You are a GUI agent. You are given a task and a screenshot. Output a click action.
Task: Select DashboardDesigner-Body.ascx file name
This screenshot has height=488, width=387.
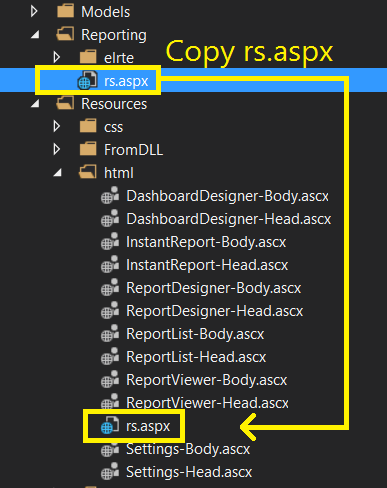click(x=227, y=196)
